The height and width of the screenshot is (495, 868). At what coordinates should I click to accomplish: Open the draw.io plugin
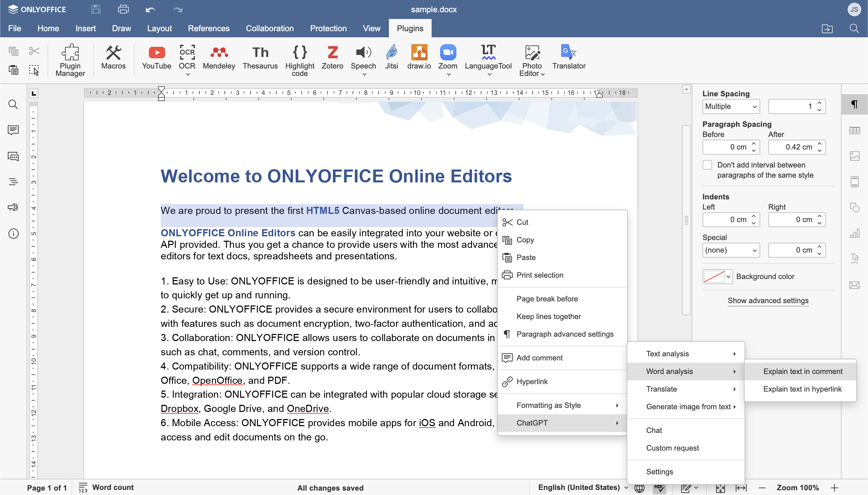tap(419, 57)
